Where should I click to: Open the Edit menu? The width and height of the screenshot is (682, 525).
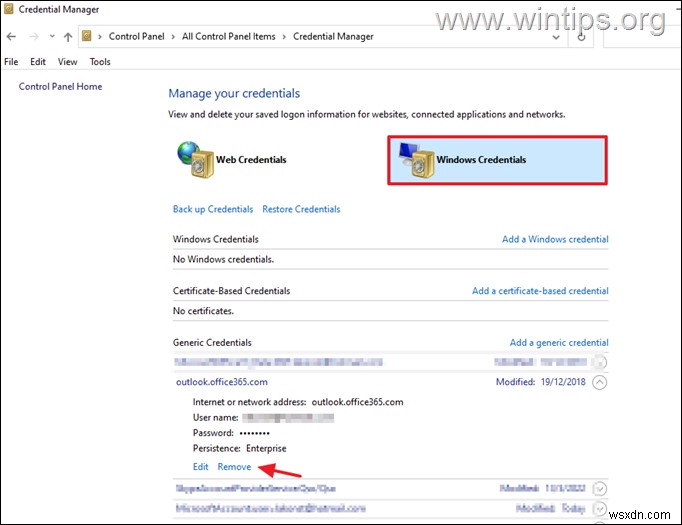pos(38,62)
